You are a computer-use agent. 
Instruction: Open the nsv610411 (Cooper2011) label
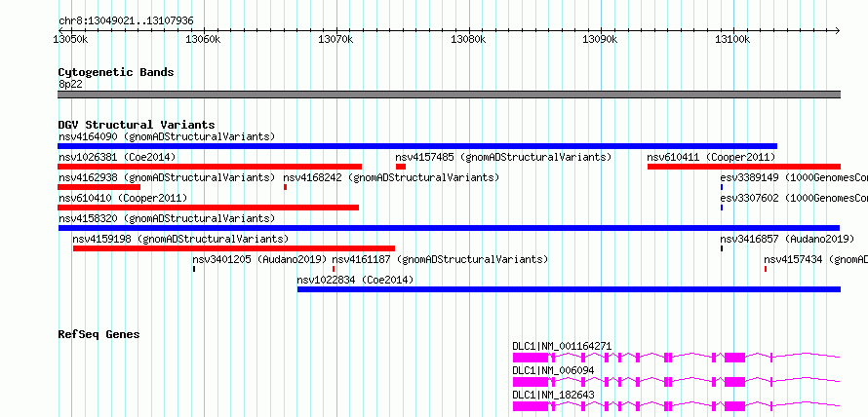coord(711,157)
